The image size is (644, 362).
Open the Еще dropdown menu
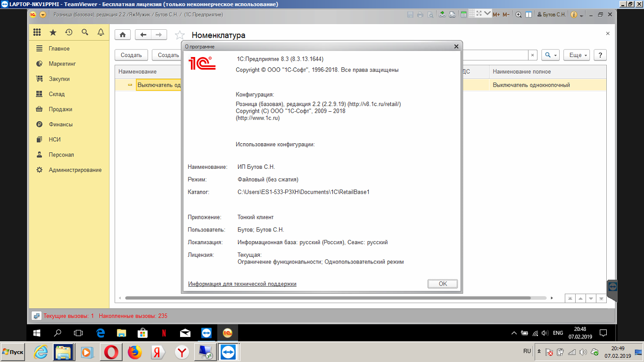(577, 55)
